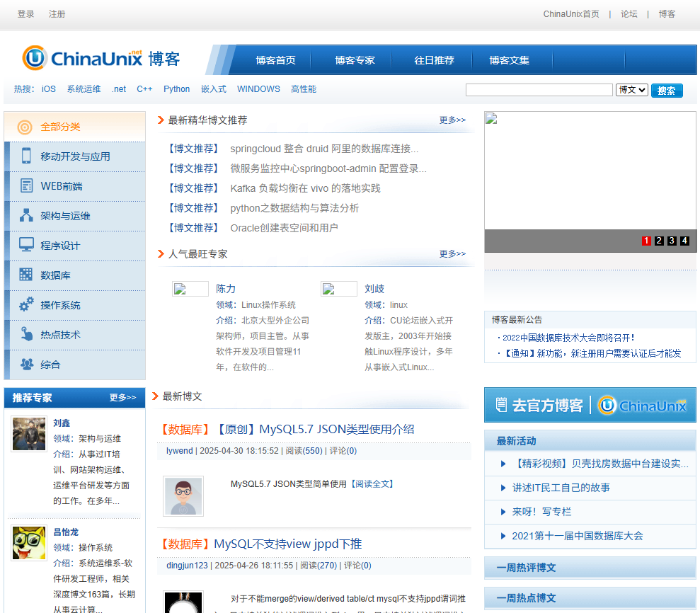Select the 程序设计 category label
Screen dimensions: 700x613
point(60,246)
